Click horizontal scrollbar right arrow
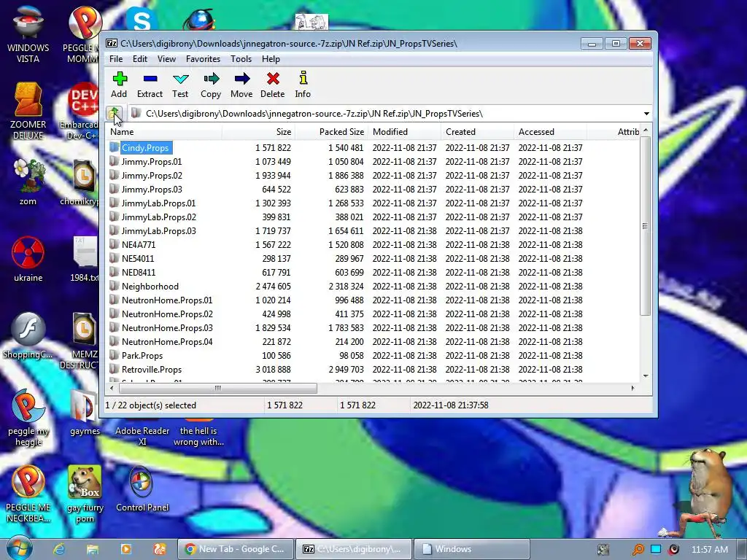Screen dimensions: 747x560 pyautogui.click(x=632, y=388)
